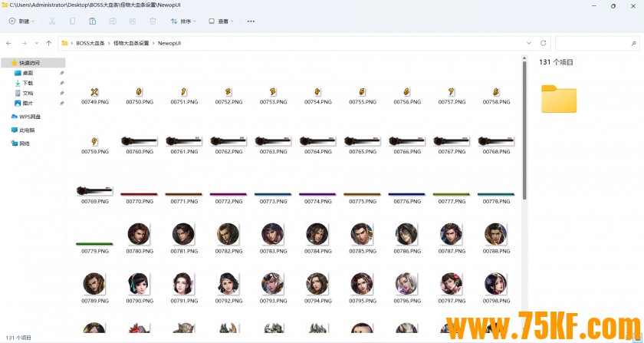Click the 00784.PNG file name
Viewport: 644px width, 343px height.
pos(318,251)
